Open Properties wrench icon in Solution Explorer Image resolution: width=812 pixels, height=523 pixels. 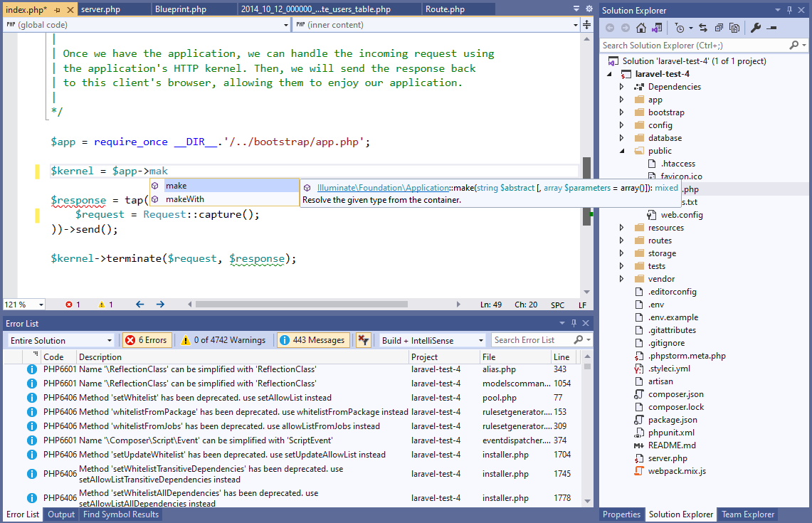point(756,28)
